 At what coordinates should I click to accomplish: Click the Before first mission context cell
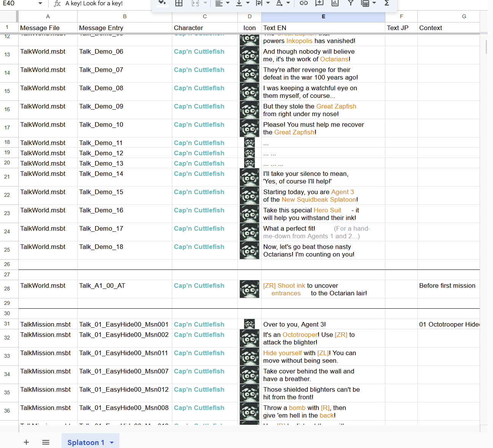pyautogui.click(x=447, y=286)
